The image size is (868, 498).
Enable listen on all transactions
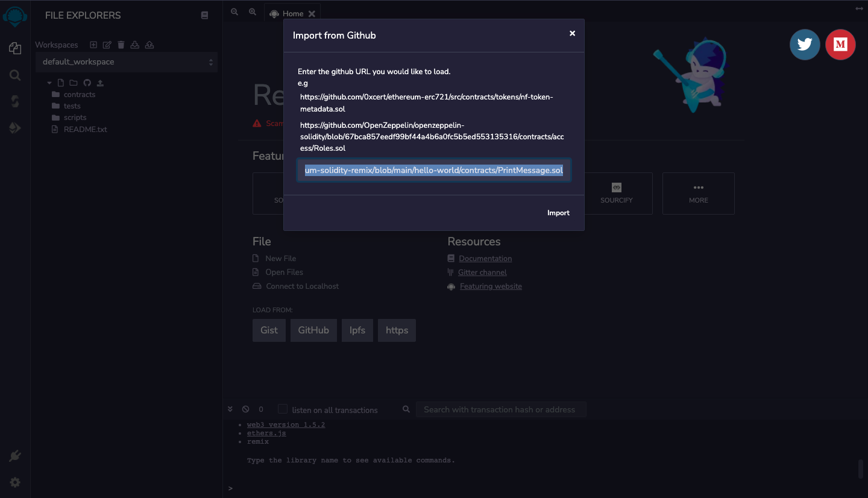pyautogui.click(x=282, y=409)
